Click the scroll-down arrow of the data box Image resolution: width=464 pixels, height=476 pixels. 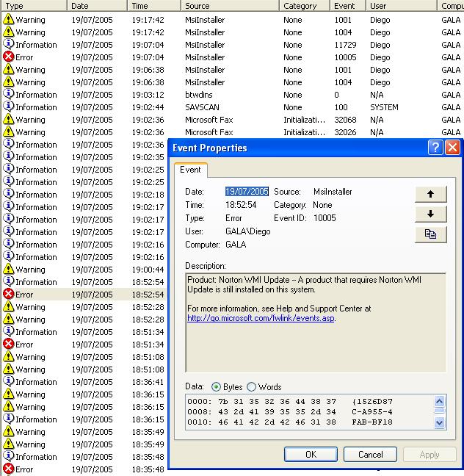point(440,422)
